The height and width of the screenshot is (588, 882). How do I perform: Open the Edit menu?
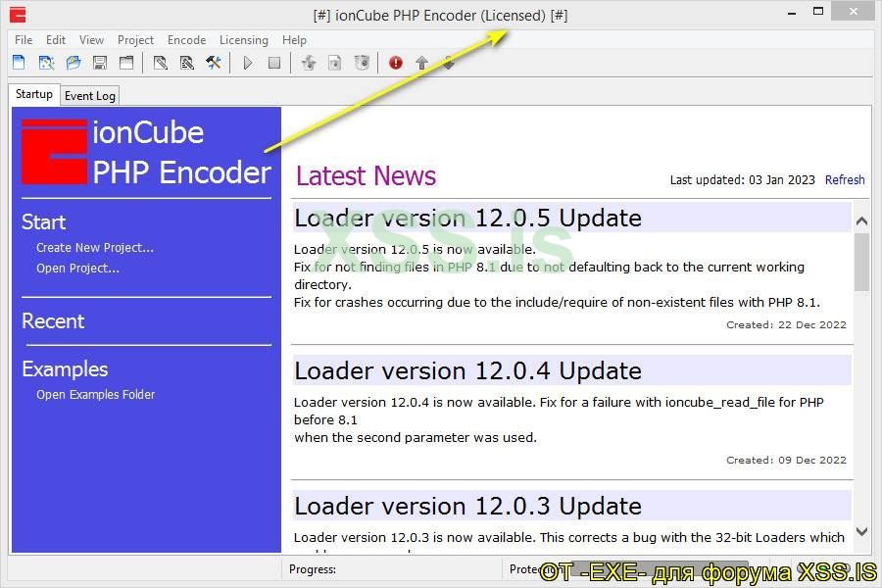[x=56, y=40]
